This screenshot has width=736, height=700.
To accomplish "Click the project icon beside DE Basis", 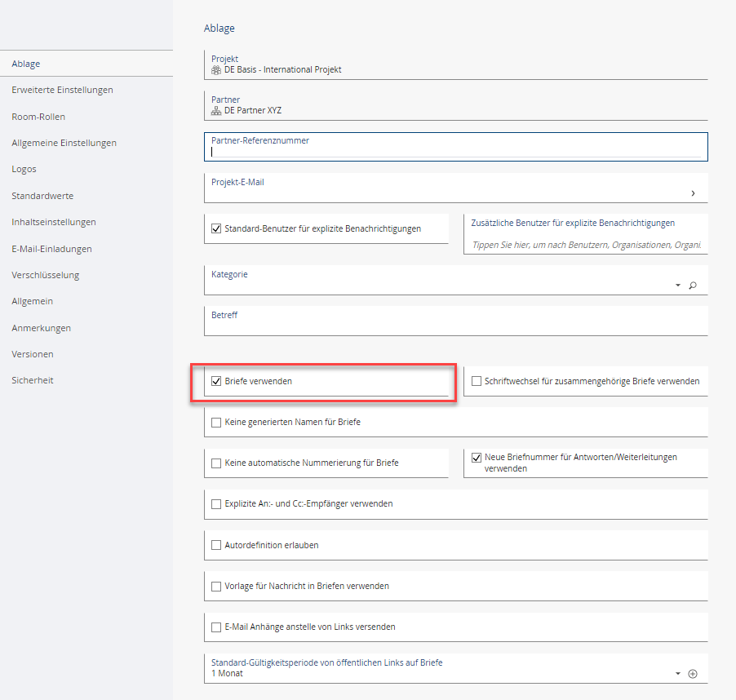I will (x=216, y=70).
